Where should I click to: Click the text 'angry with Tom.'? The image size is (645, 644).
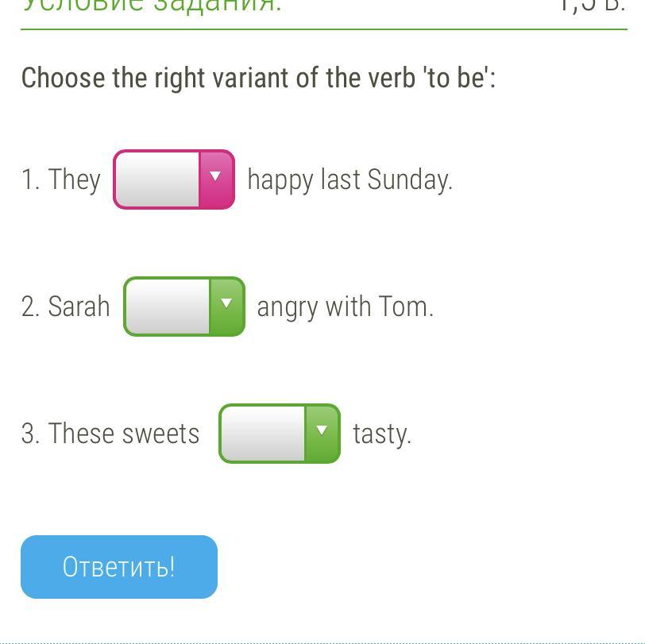click(x=345, y=307)
